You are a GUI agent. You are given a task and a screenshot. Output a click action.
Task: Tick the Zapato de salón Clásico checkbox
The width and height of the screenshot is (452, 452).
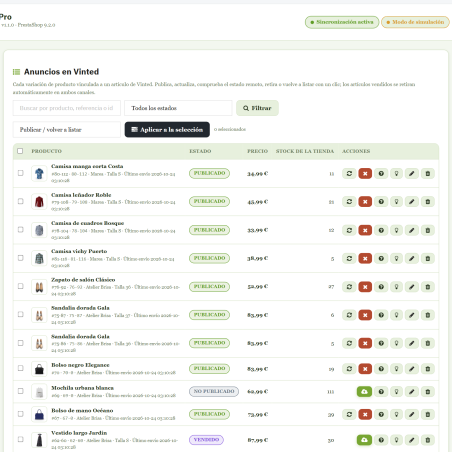coord(21,286)
